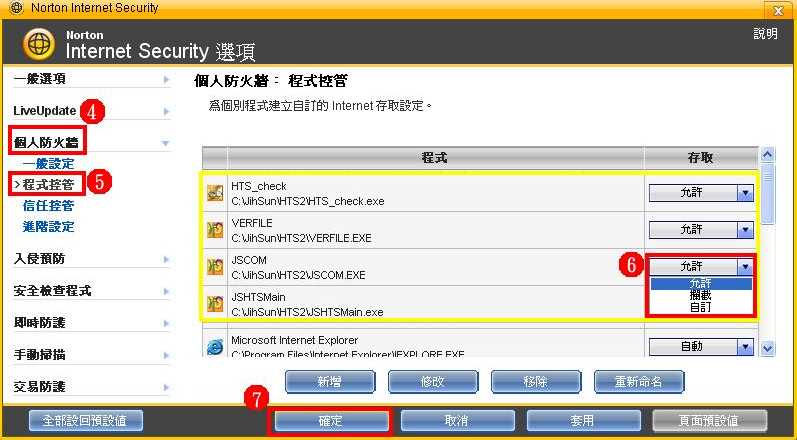Open the 信任控管 page
Screen dimensions: 797x440
[x=48, y=206]
